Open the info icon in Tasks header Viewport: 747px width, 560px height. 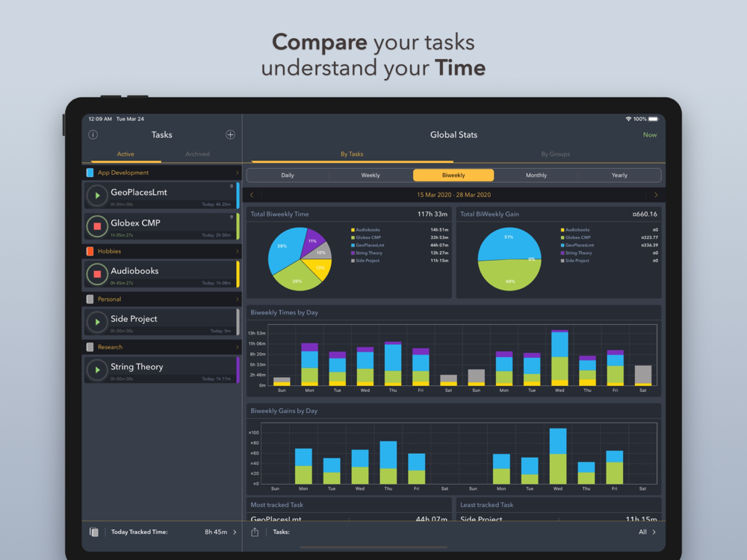[93, 134]
